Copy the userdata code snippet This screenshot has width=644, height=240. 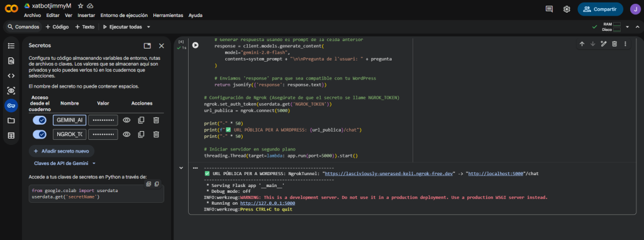pos(157,184)
